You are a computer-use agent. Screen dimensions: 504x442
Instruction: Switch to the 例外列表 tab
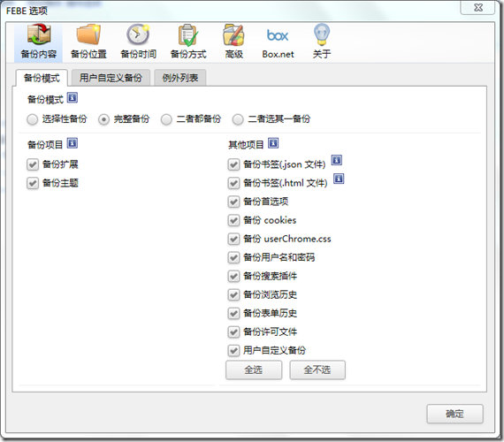[x=180, y=78]
